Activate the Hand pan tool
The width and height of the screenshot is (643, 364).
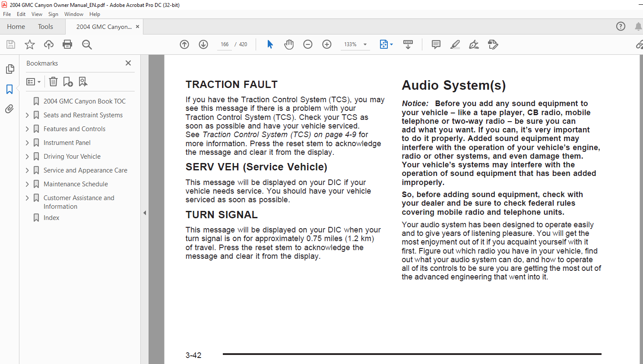[289, 44]
